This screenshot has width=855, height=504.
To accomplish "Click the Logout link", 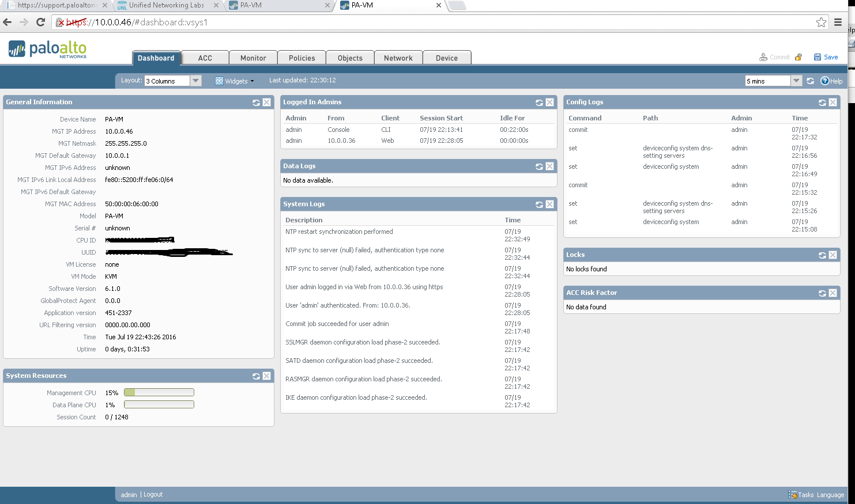I will coord(153,495).
